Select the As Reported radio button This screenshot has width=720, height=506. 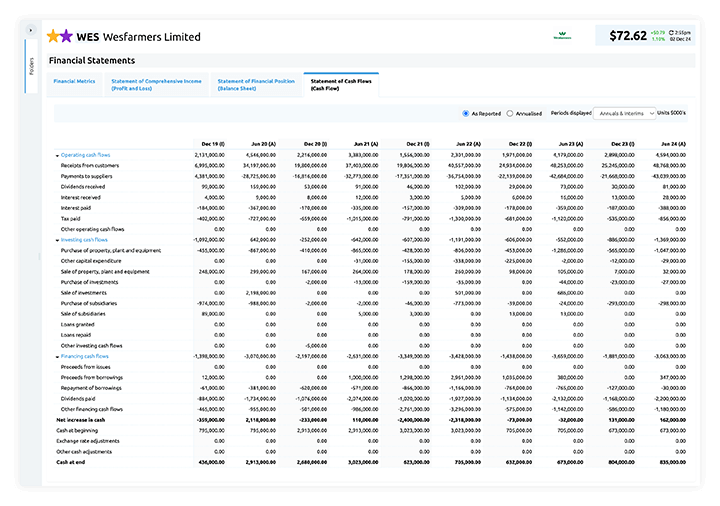pyautogui.click(x=466, y=113)
